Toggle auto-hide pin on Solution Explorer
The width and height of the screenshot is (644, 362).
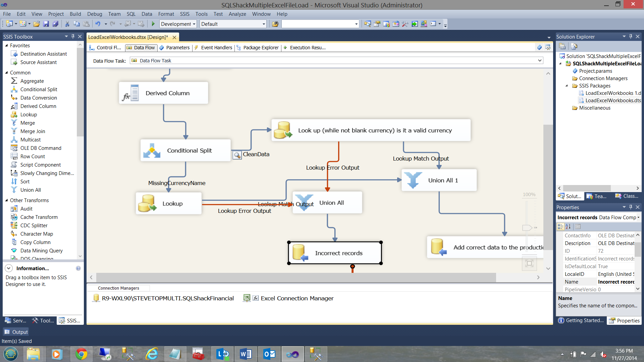[x=631, y=37]
